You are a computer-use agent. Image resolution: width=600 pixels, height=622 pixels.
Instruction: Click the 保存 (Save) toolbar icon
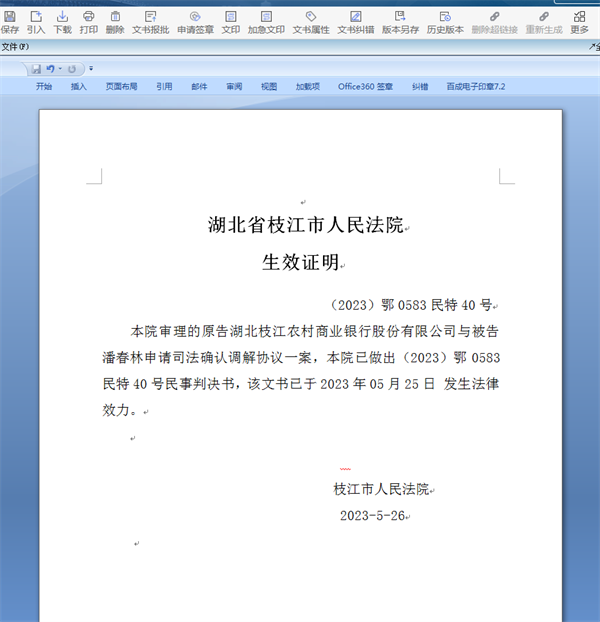click(10, 22)
